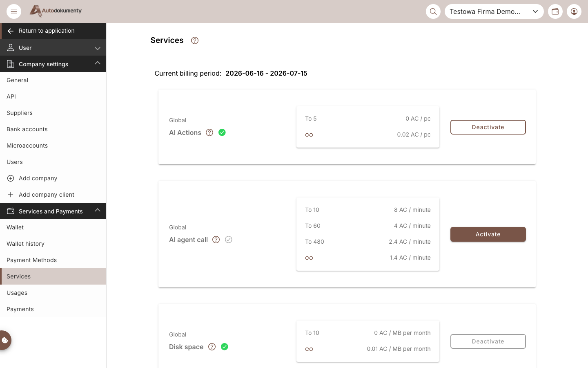
Task: Open the hamburger menu icon
Action: tap(14, 11)
